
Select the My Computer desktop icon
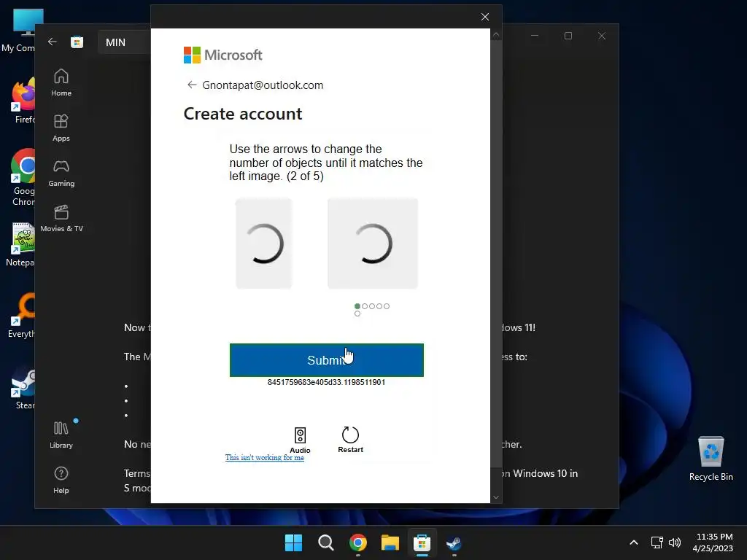(19, 31)
